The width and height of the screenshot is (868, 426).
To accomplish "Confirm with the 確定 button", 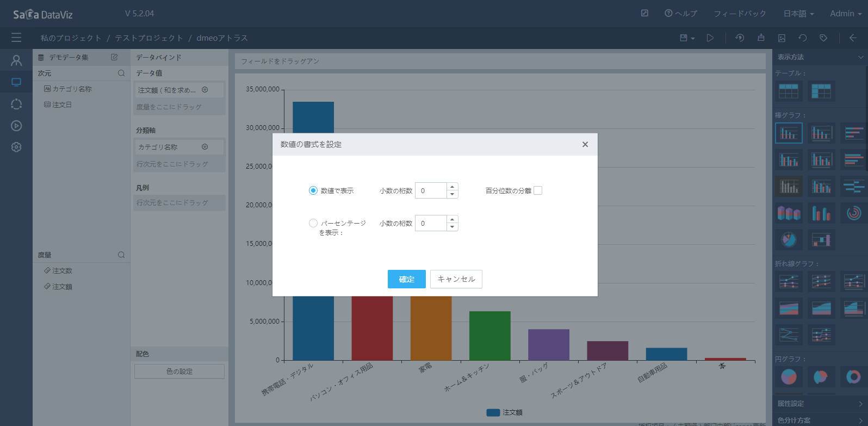I will pyautogui.click(x=407, y=279).
